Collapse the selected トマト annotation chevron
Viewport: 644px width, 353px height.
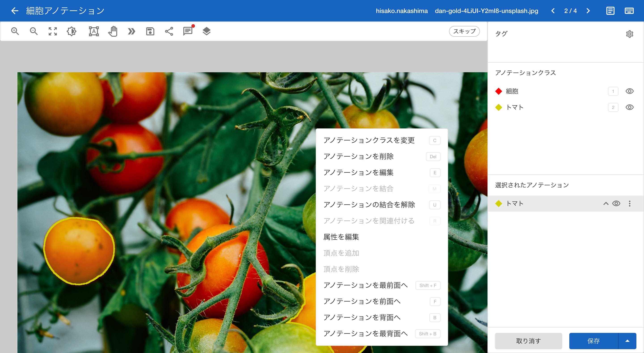coord(606,203)
